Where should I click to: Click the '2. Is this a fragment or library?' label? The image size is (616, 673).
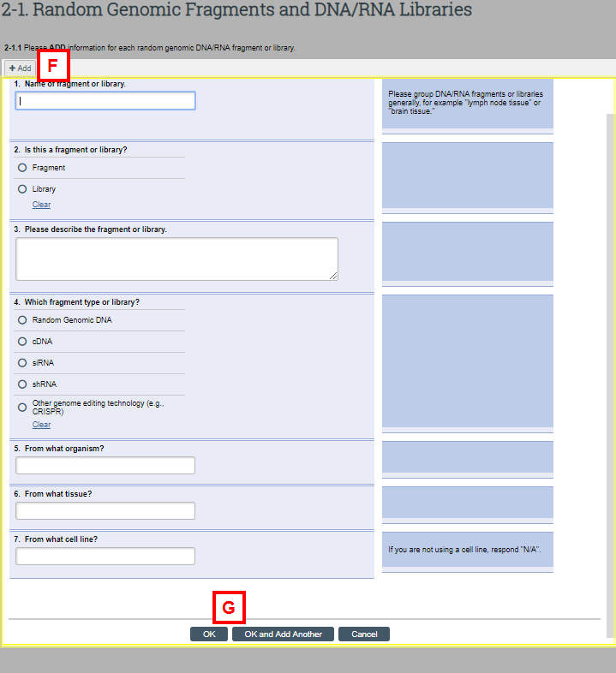(70, 150)
